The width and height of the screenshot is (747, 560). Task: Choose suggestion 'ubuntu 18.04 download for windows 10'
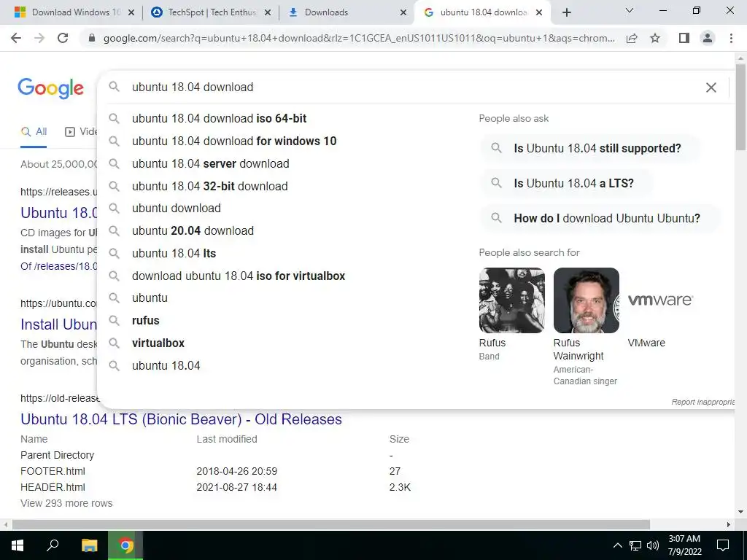click(234, 141)
